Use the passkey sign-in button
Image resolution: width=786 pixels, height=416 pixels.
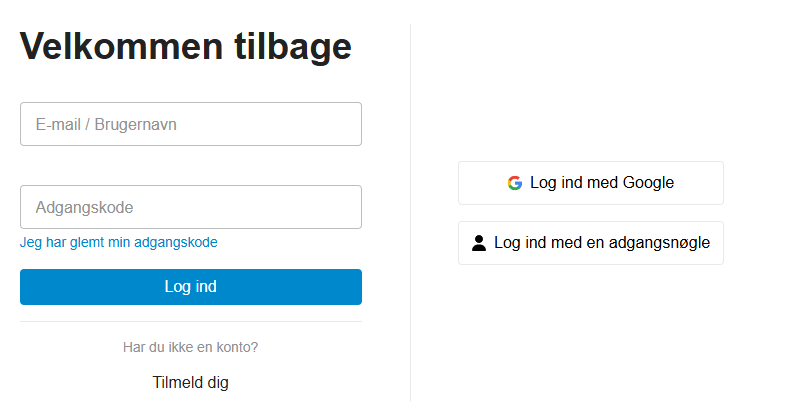pos(590,243)
